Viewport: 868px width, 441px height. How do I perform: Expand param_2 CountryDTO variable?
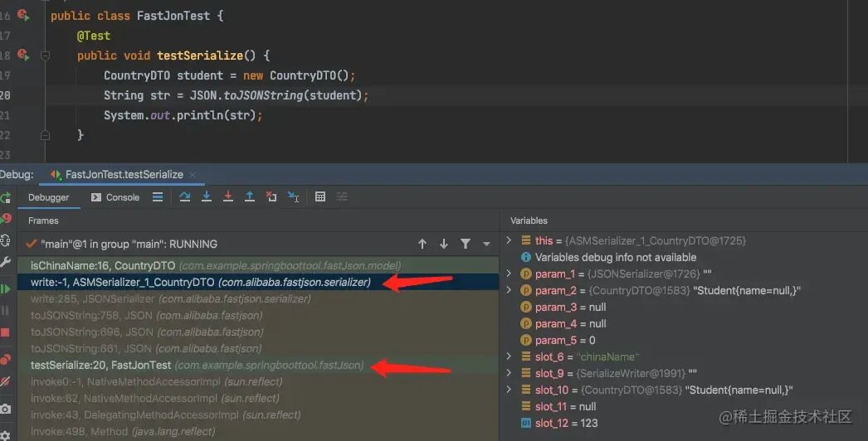(x=510, y=291)
